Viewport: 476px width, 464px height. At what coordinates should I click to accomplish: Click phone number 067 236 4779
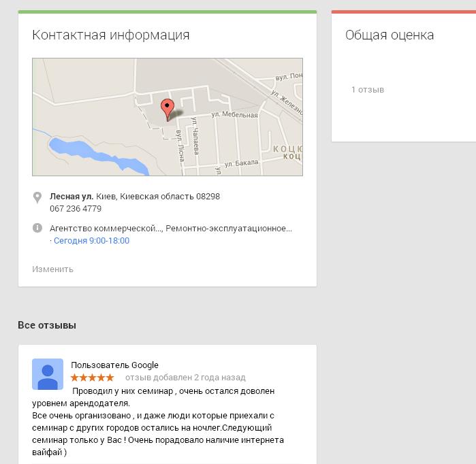tap(76, 209)
